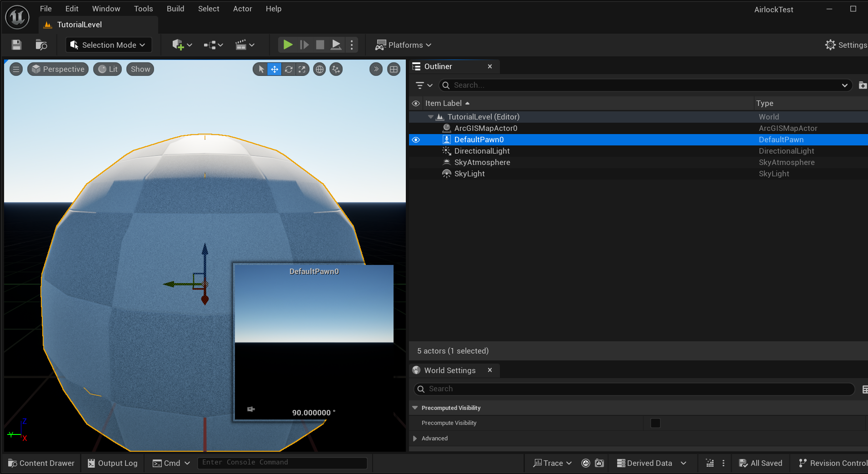Open the Build menu
The width and height of the screenshot is (868, 474).
click(175, 9)
